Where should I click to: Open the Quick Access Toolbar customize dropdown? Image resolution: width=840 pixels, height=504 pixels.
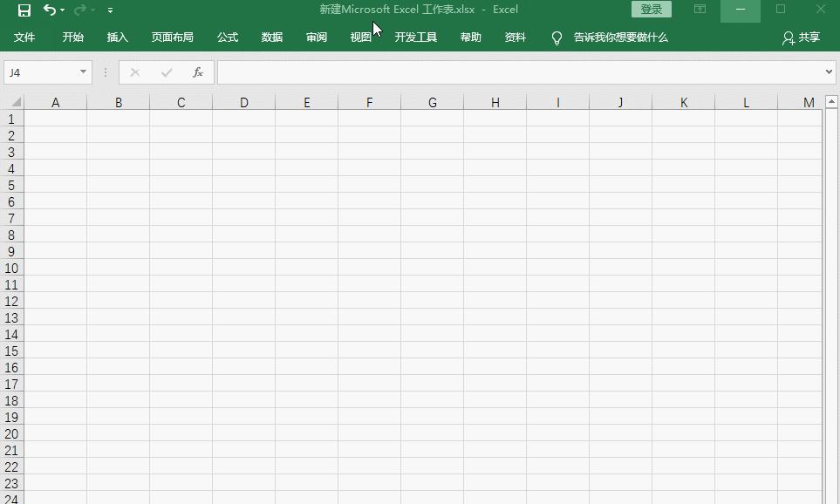(110, 10)
